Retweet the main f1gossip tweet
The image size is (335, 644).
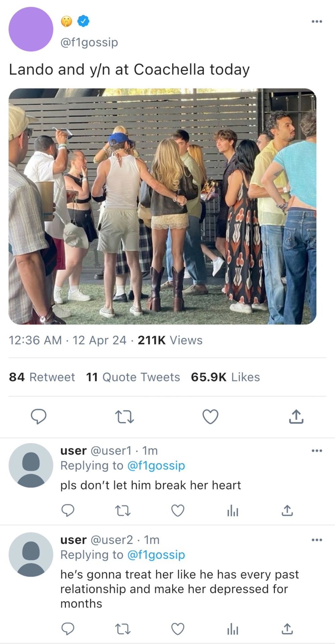pyautogui.click(x=124, y=417)
